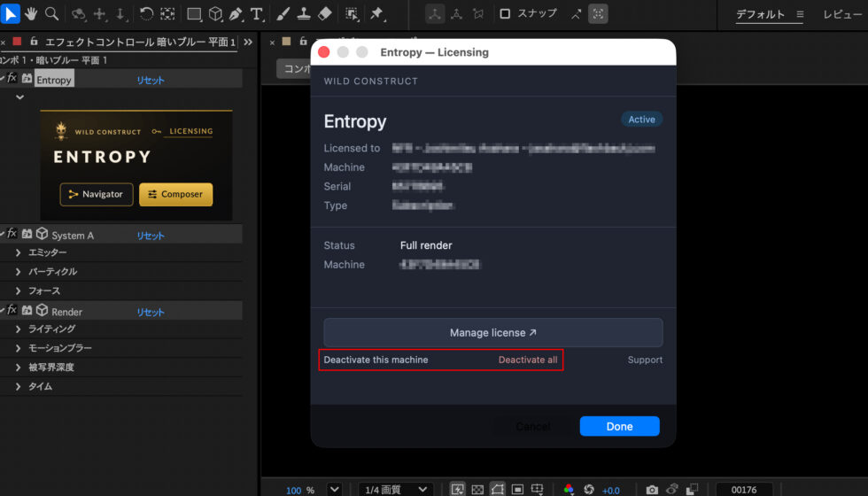Switch to World Axis mode
868x496 pixels.
pos(456,14)
